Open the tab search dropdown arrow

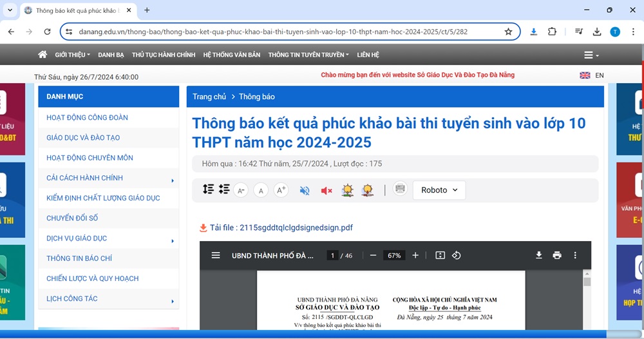point(10,10)
